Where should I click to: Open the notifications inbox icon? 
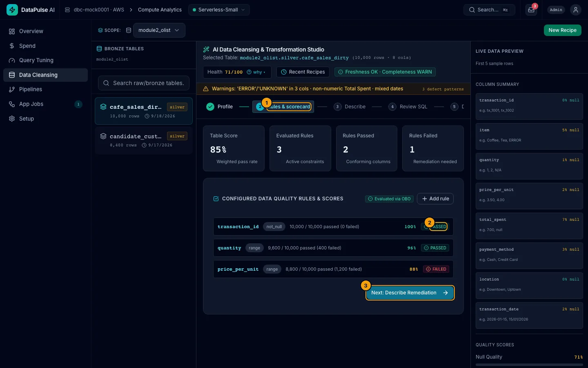point(531,10)
